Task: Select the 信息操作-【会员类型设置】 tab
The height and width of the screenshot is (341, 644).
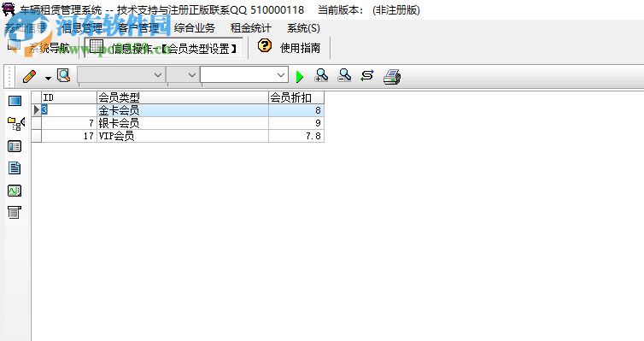Action: point(164,49)
